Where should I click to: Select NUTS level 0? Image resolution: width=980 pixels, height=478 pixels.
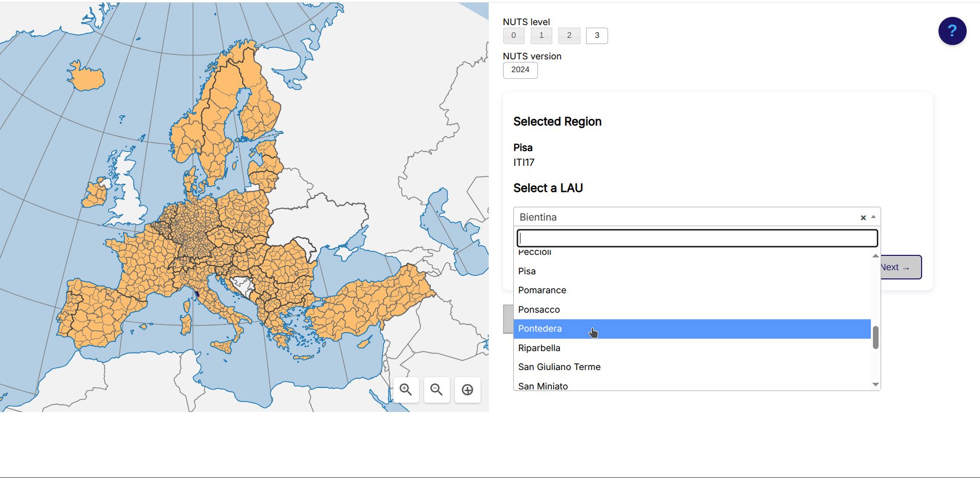513,36
